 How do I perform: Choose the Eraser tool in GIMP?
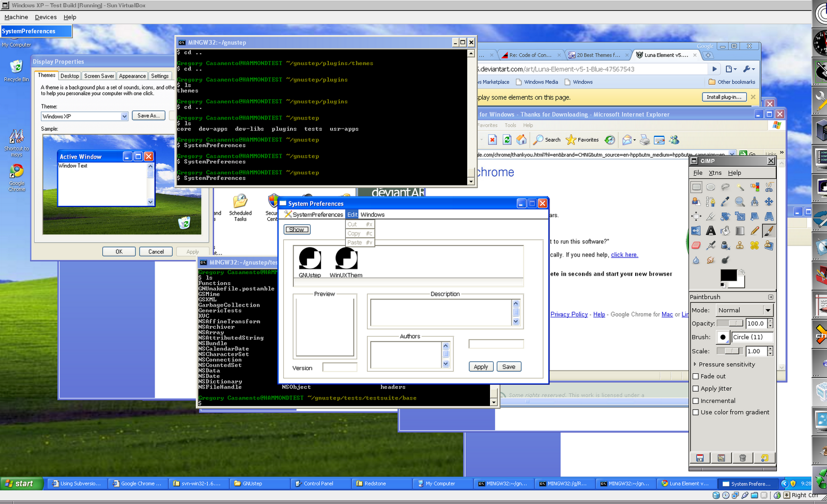pyautogui.click(x=696, y=245)
